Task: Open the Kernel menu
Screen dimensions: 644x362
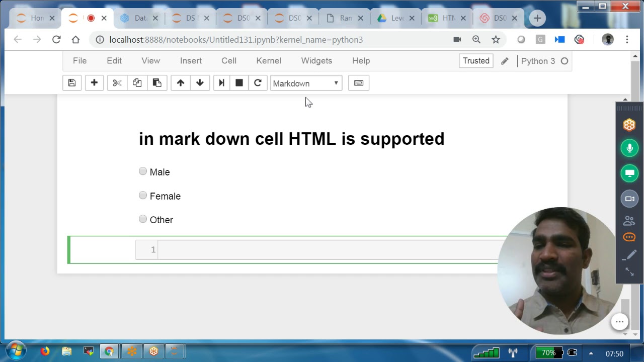Action: coord(269,61)
